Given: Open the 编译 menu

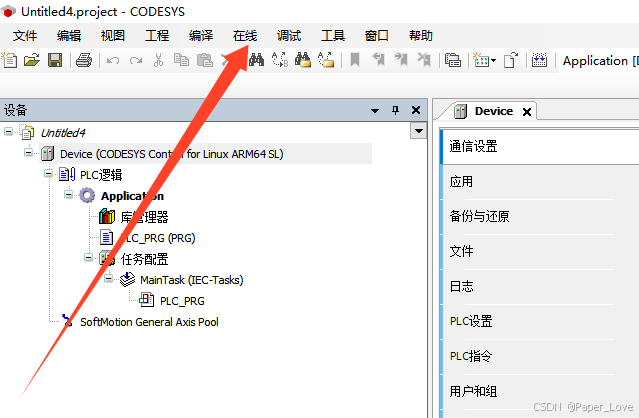Looking at the screenshot, I should coord(201,36).
